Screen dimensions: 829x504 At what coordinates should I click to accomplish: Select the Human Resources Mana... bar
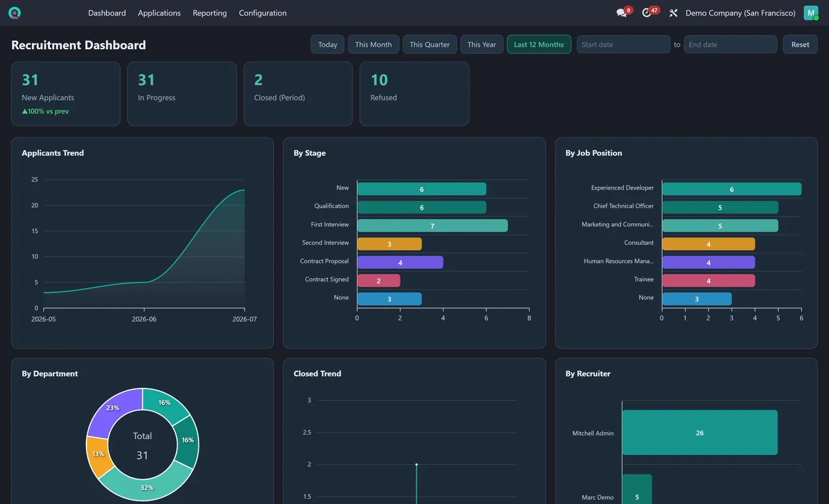[708, 262]
